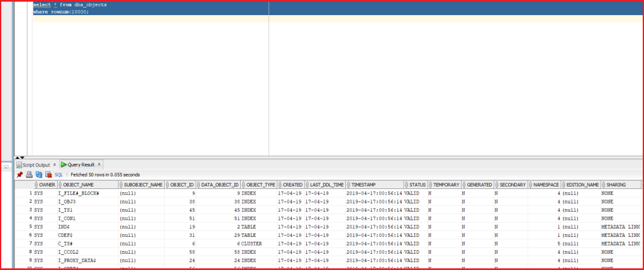Close the Script Output tab
Screen dimensions: 644x270
(x=55, y=165)
